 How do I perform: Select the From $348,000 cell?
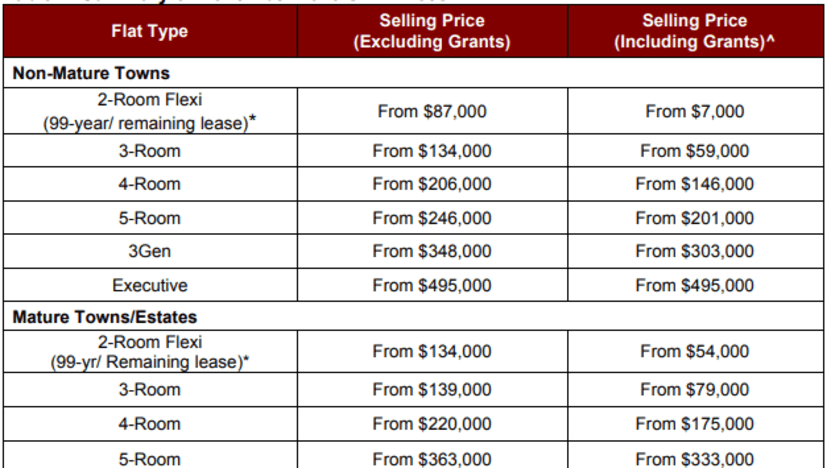coord(432,251)
